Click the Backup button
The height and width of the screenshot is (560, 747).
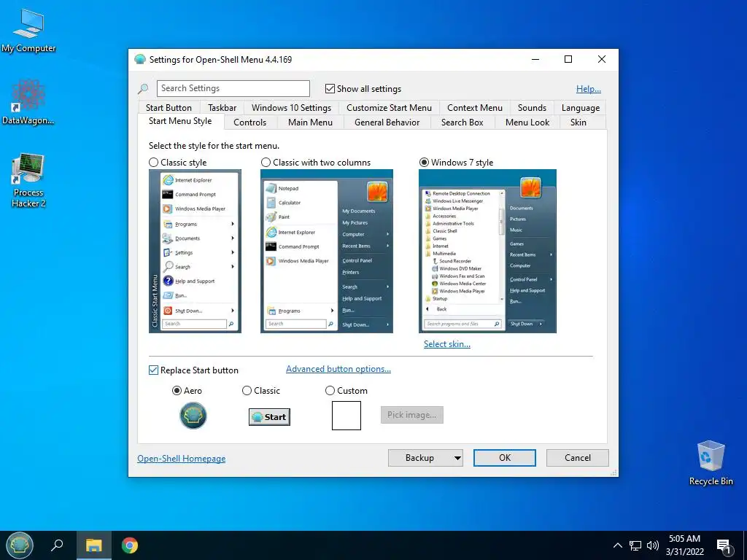419,458
